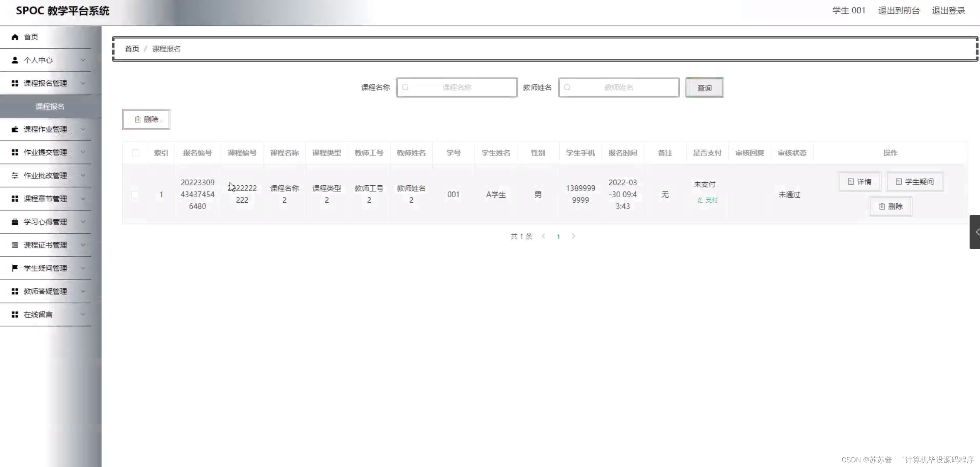
Task: Expand the 教师答疑管理 menu chevron
Action: [x=83, y=291]
